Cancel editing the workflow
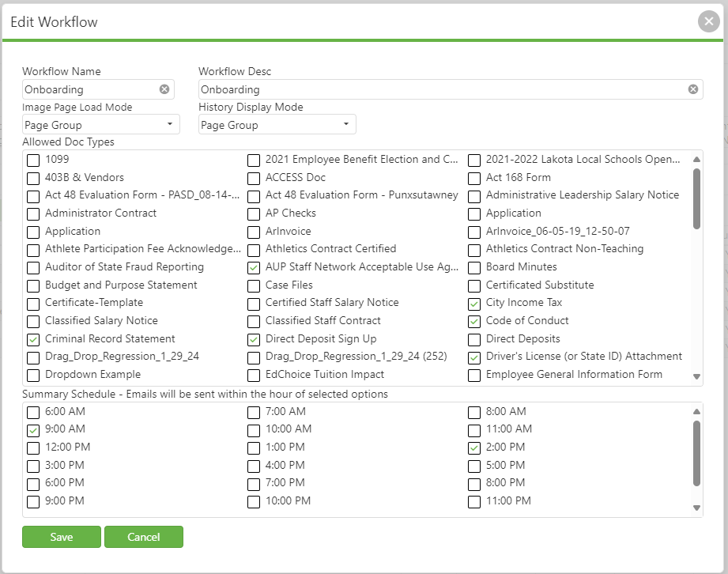 point(143,537)
